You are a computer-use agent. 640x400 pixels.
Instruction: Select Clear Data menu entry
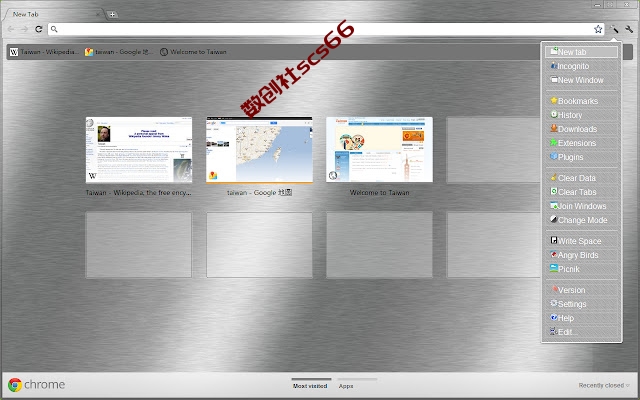[581, 178]
